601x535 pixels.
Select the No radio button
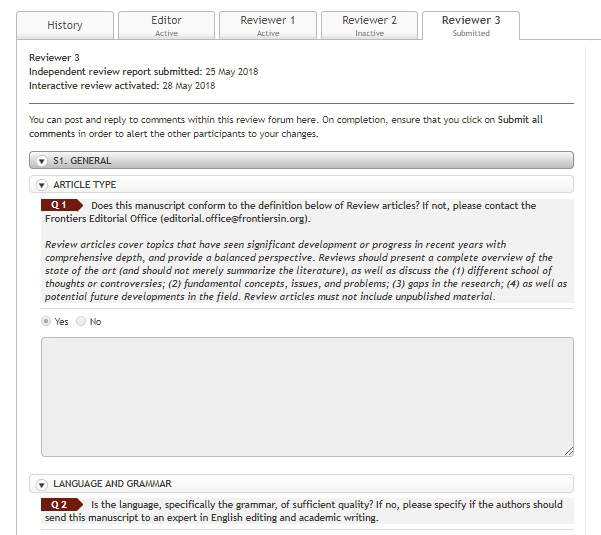click(81, 322)
